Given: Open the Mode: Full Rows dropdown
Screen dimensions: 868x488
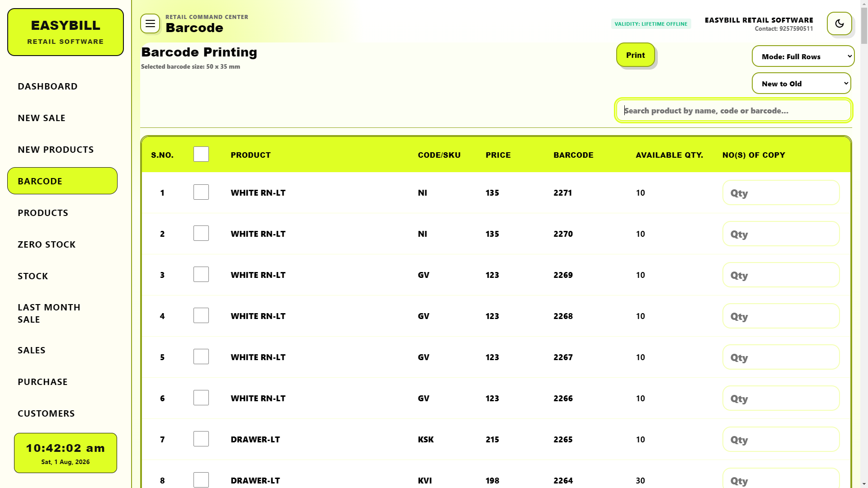Looking at the screenshot, I should [803, 56].
